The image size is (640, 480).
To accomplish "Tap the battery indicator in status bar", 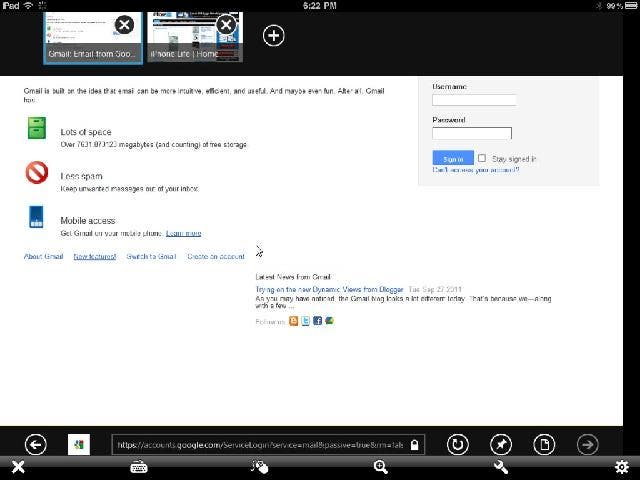I will click(631, 6).
